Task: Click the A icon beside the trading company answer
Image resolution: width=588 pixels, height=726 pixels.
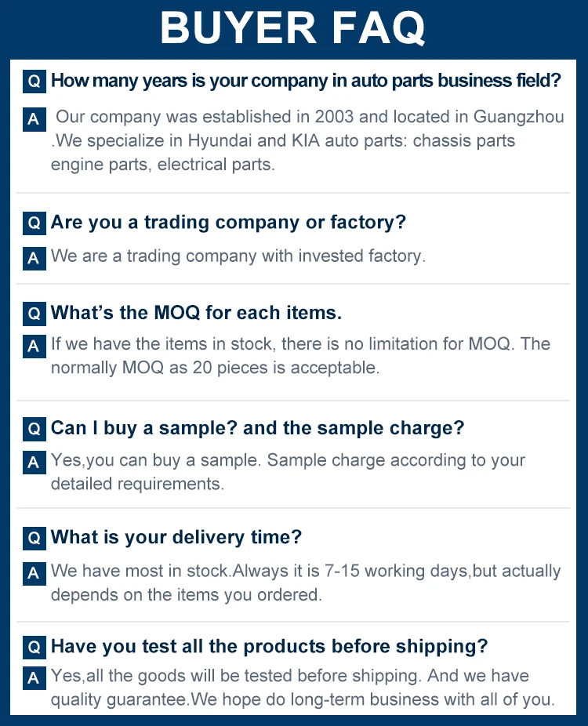Action: pos(34,258)
